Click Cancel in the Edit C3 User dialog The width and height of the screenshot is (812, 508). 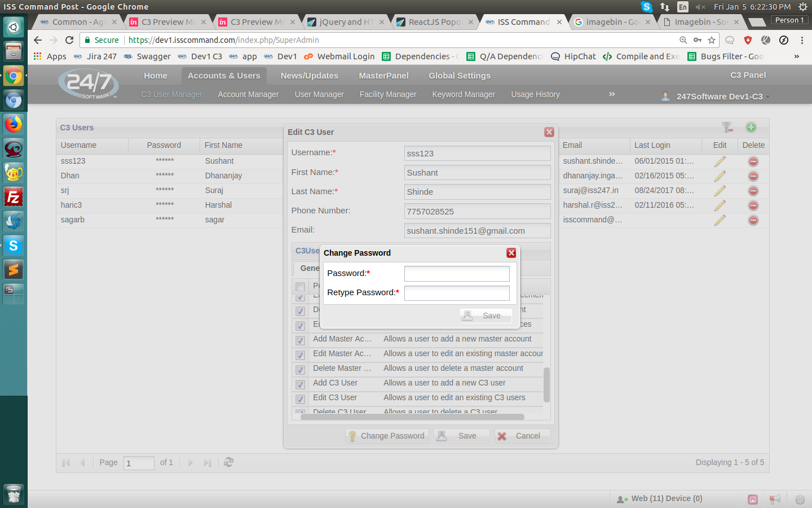click(522, 436)
